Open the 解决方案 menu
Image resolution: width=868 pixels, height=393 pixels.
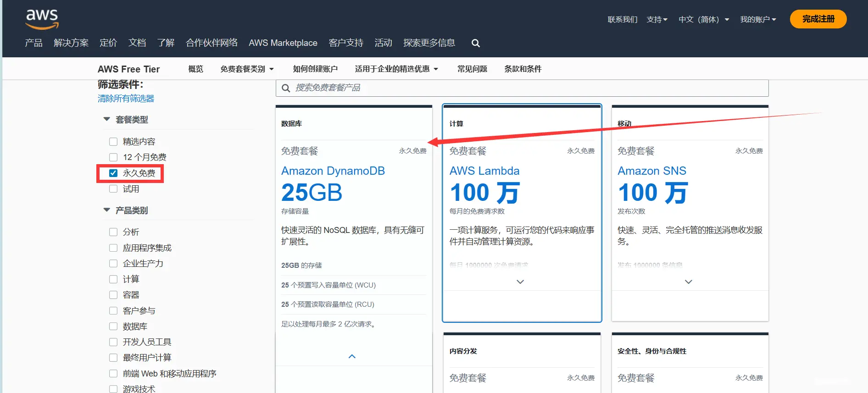[71, 43]
